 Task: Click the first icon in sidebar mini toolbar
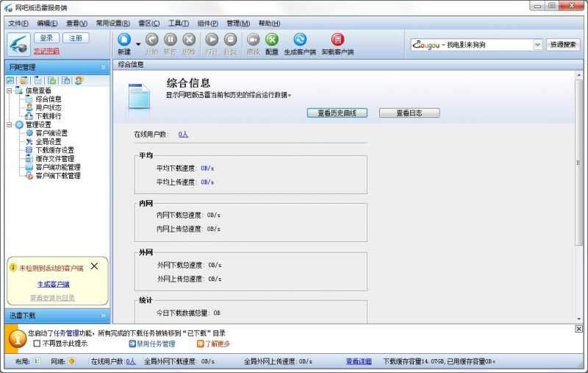(10, 80)
